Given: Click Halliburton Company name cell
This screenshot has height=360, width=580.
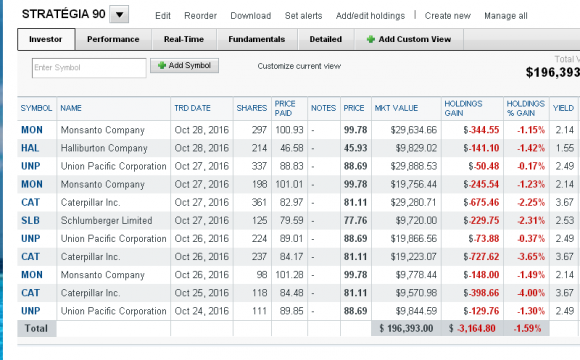Looking at the screenshot, I should click(104, 148).
